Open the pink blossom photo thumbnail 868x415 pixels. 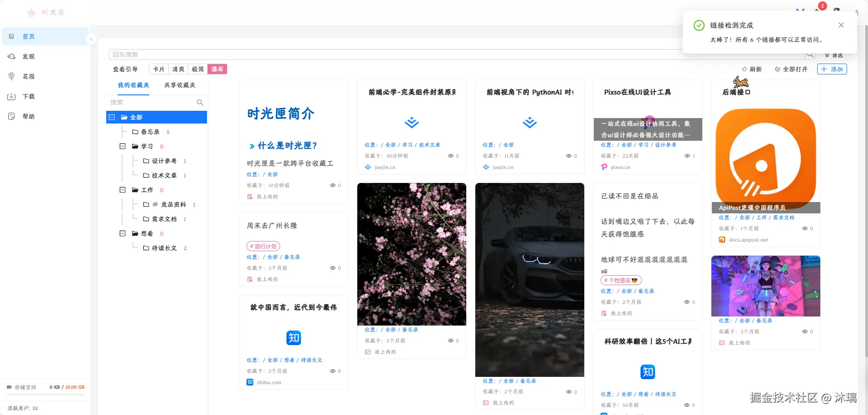pos(412,254)
